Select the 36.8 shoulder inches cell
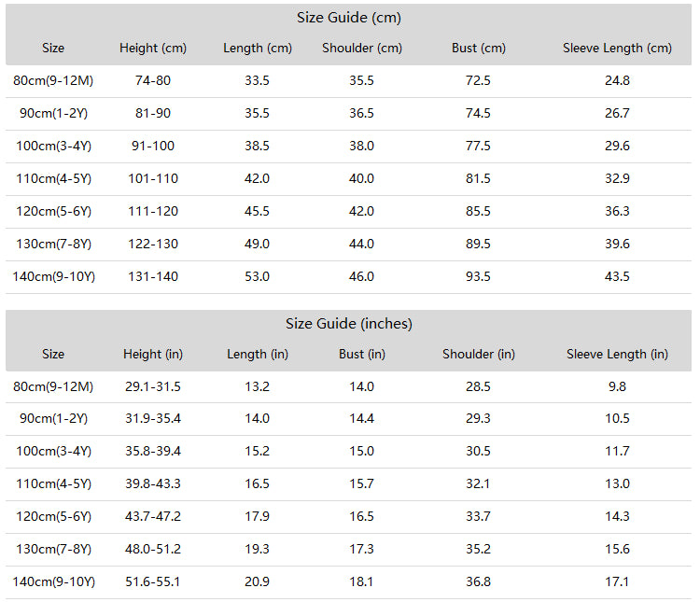The width and height of the screenshot is (700, 602). tap(478, 581)
